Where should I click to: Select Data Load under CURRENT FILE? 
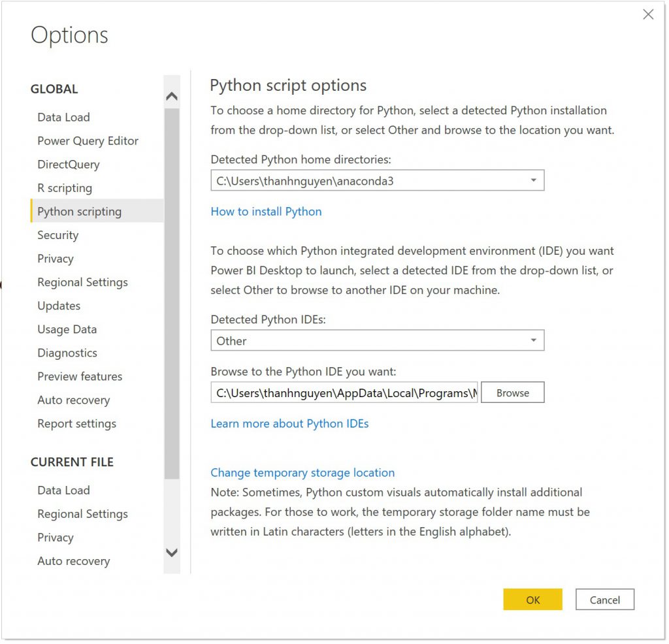[63, 490]
